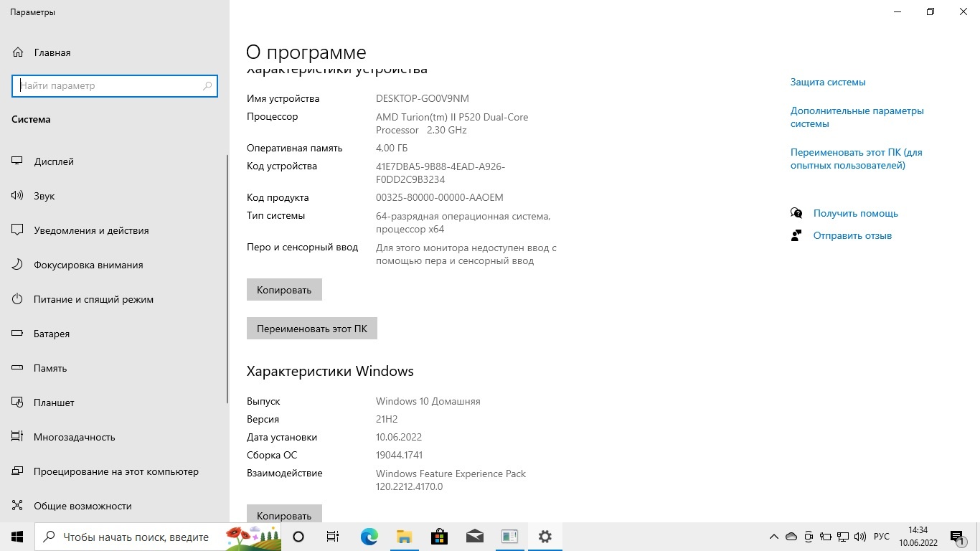Click the volume speaker tray icon
The width and height of the screenshot is (980, 551).
tap(860, 537)
